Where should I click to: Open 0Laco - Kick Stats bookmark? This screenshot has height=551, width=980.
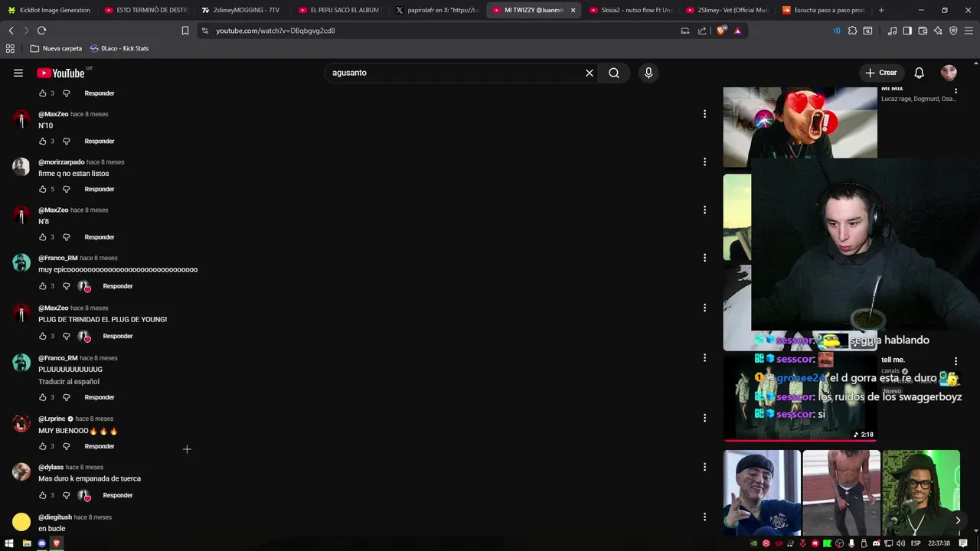coord(119,48)
